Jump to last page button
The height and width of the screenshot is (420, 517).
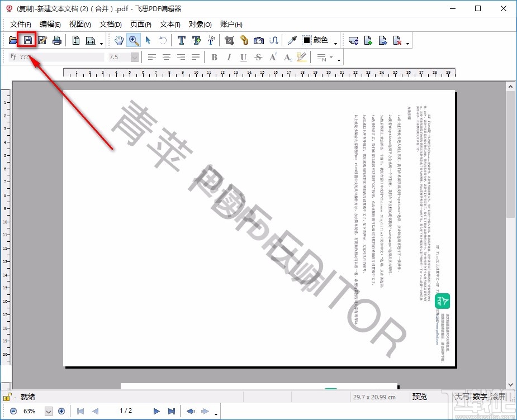(x=172, y=411)
